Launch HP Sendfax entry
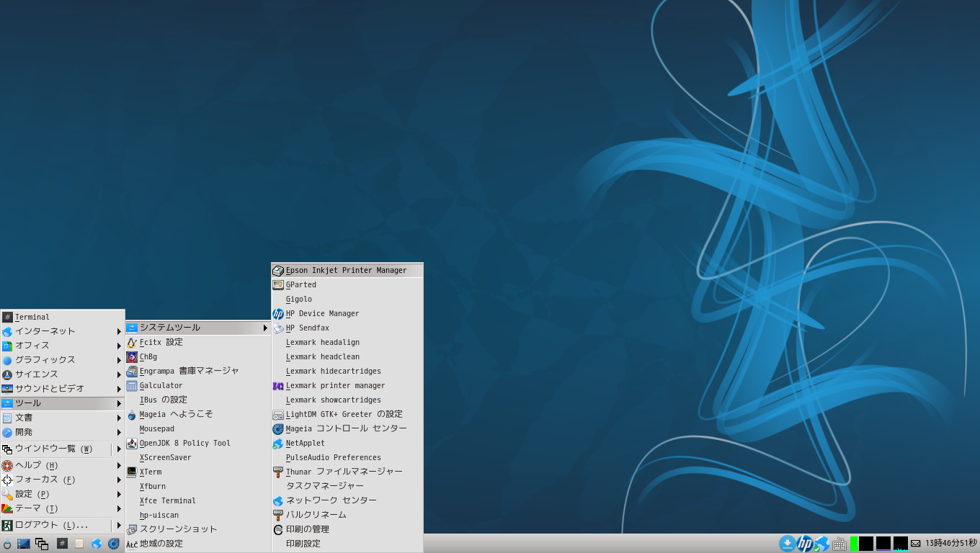Screen dimensions: 980x553 [347, 328]
